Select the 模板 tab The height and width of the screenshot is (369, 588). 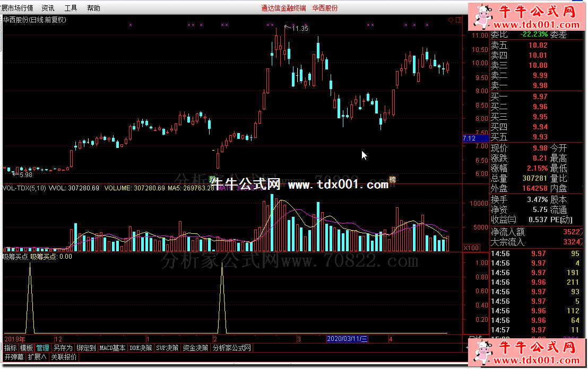coord(27,348)
